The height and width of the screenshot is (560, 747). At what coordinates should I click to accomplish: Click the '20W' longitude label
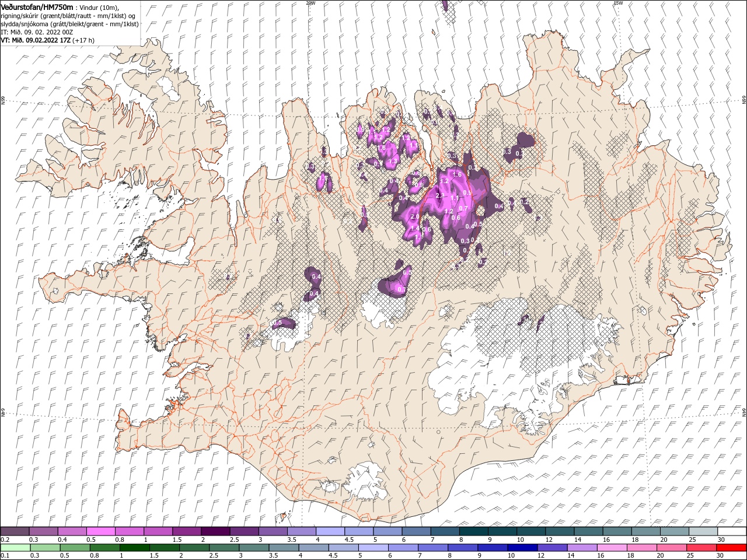[310, 3]
